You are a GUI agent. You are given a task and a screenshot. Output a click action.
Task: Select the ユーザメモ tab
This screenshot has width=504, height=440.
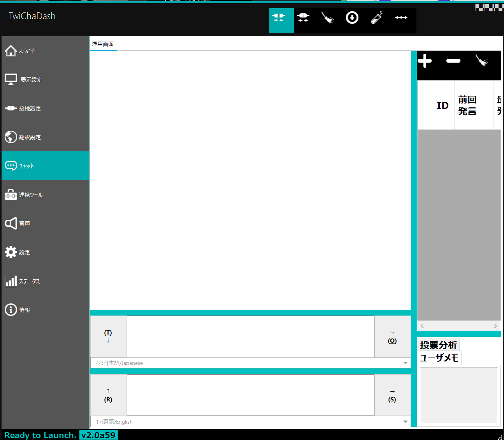click(x=439, y=358)
